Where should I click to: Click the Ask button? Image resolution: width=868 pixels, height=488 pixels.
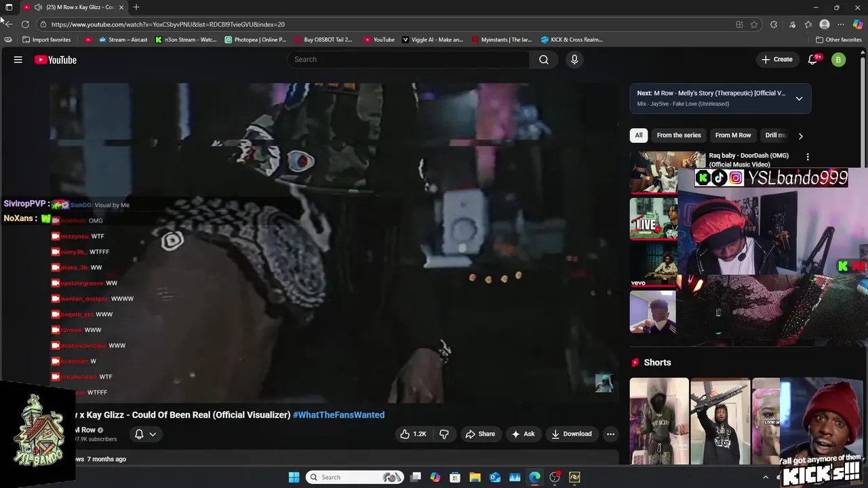click(523, 434)
